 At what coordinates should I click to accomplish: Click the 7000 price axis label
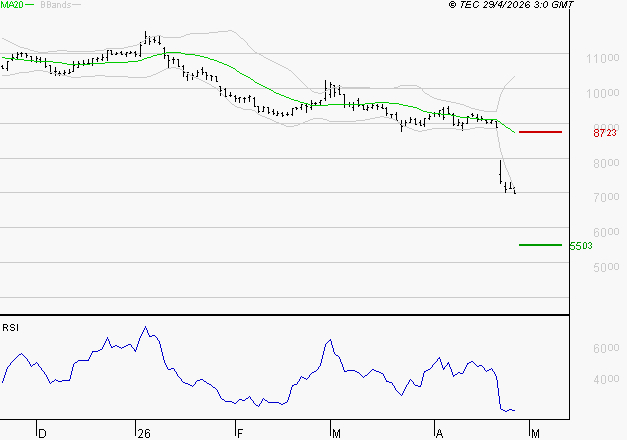606,197
